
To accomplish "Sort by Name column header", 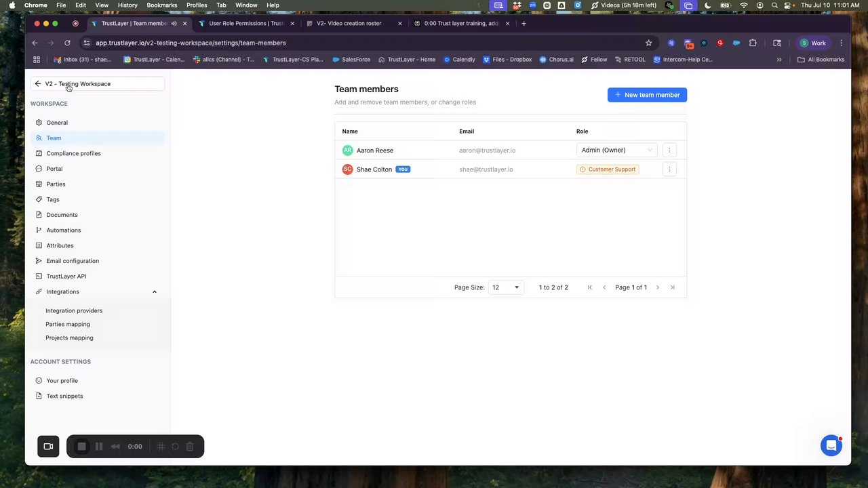I will pyautogui.click(x=350, y=131).
